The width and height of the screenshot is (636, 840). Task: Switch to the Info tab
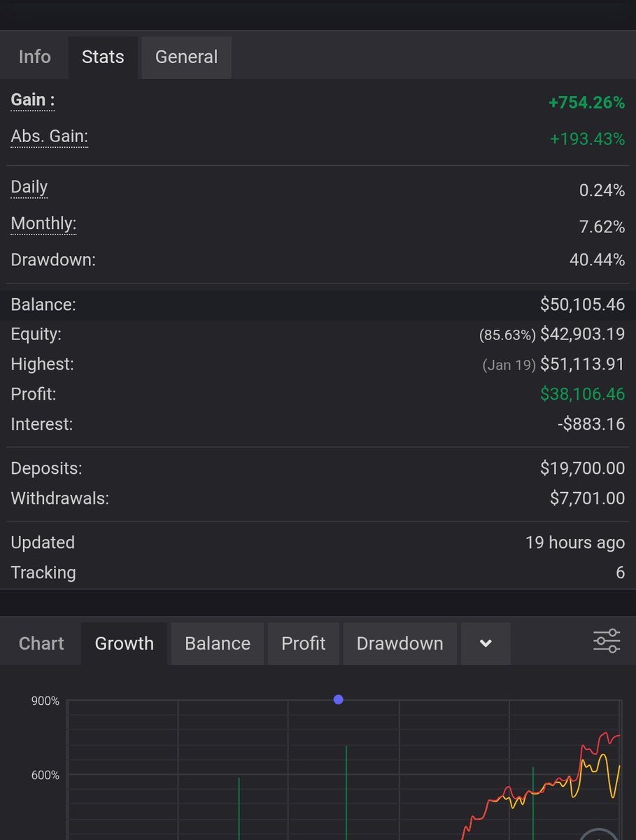[x=34, y=57]
